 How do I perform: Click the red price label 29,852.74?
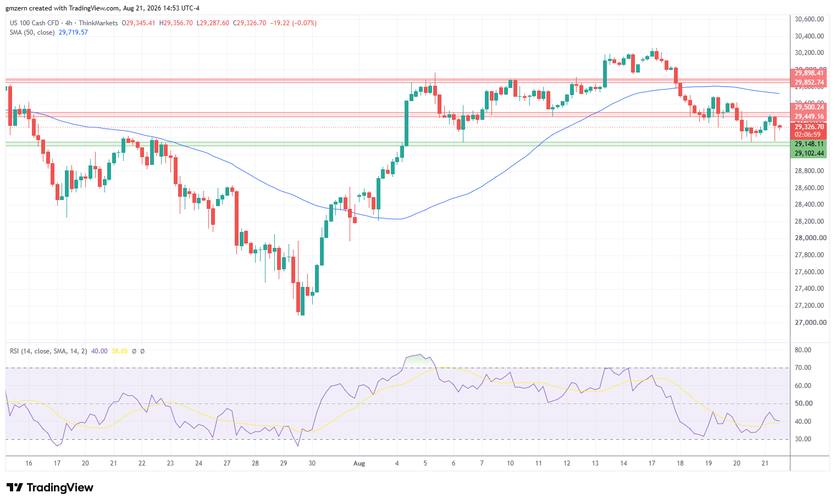click(809, 82)
